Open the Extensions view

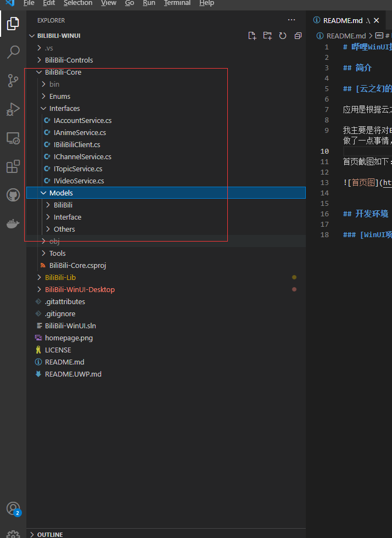tap(13, 166)
